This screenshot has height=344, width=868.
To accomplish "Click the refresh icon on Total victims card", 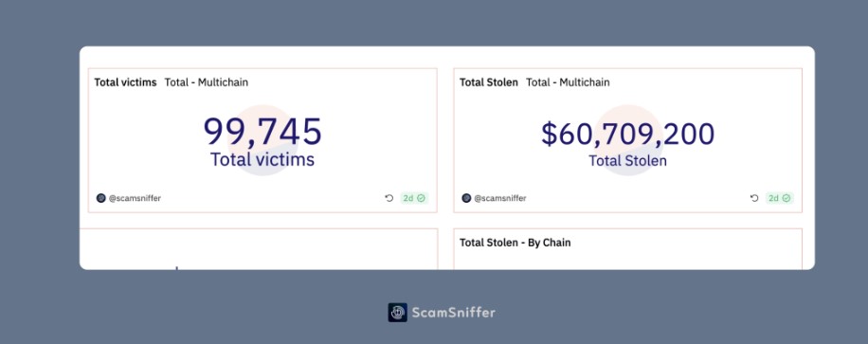I will (x=389, y=198).
